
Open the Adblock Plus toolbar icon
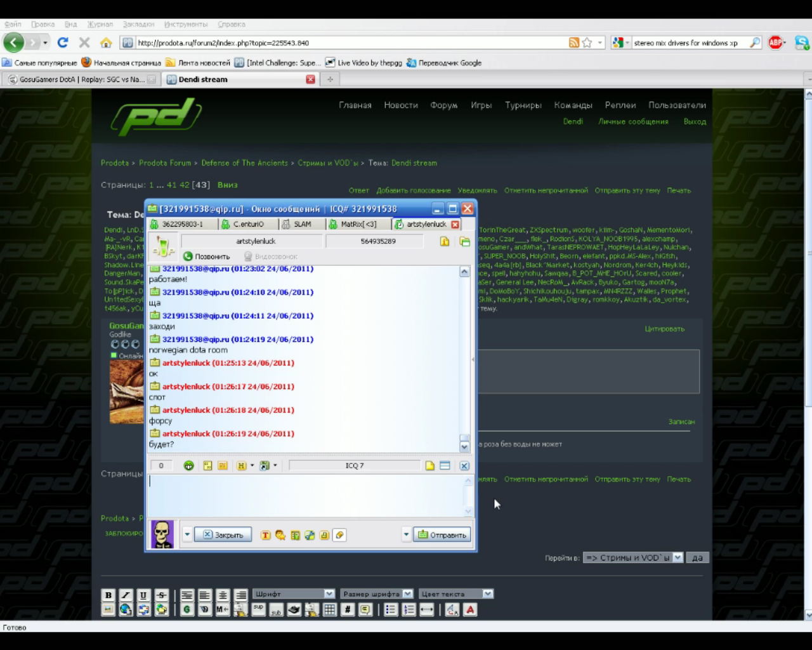(x=775, y=43)
